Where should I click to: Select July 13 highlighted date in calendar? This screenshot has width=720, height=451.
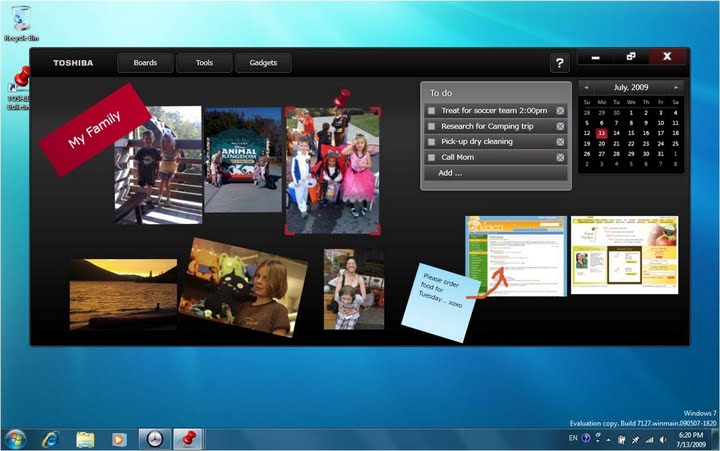601,133
